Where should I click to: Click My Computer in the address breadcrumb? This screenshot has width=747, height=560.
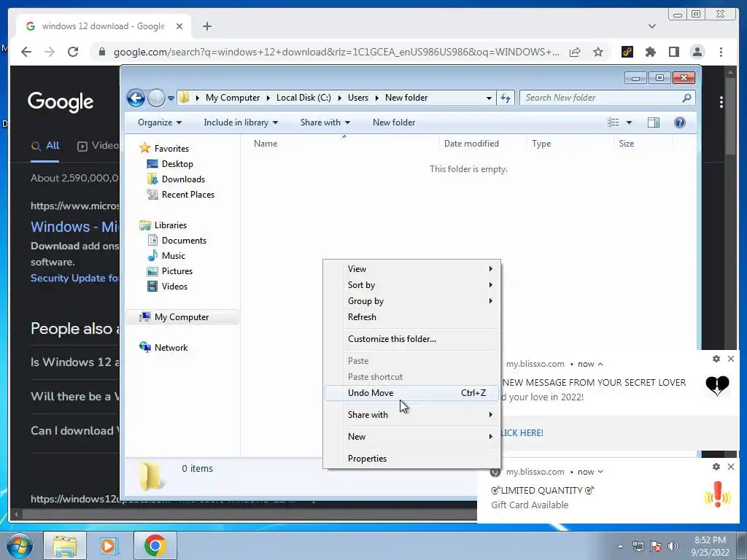click(x=233, y=98)
